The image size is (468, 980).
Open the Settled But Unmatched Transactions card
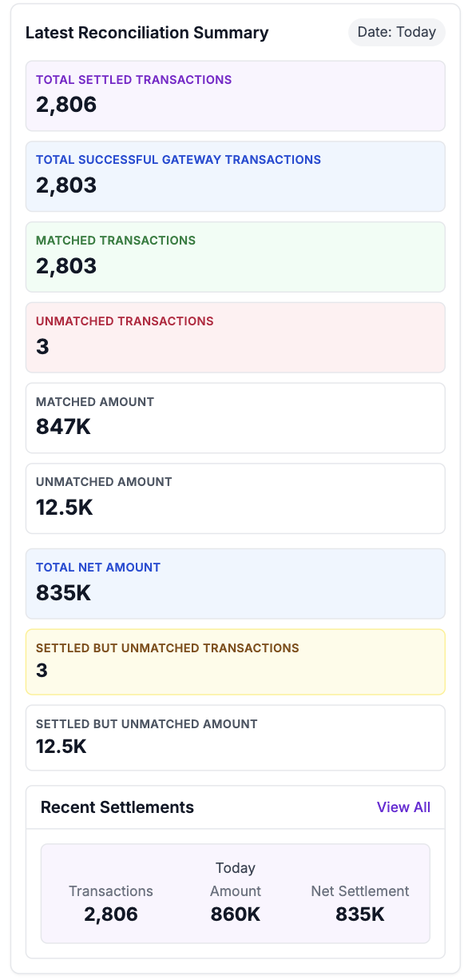click(236, 661)
